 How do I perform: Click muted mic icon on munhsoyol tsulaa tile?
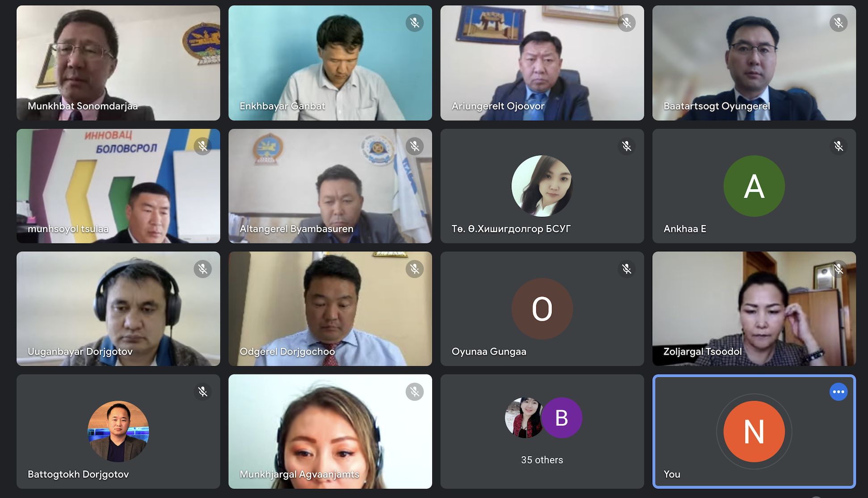point(203,146)
